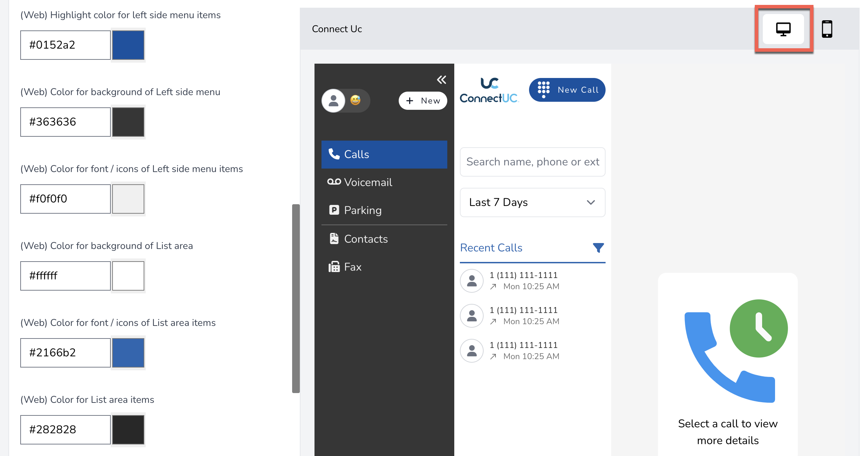The image size is (868, 456).
Task: Click the + New button
Action: [423, 101]
